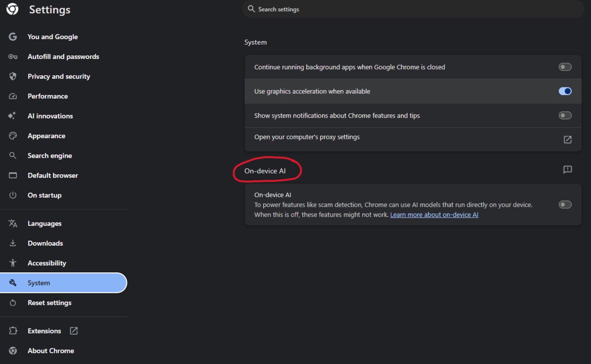591x364 pixels.
Task: Click the external link icon beside Extensions
Action: (74, 331)
